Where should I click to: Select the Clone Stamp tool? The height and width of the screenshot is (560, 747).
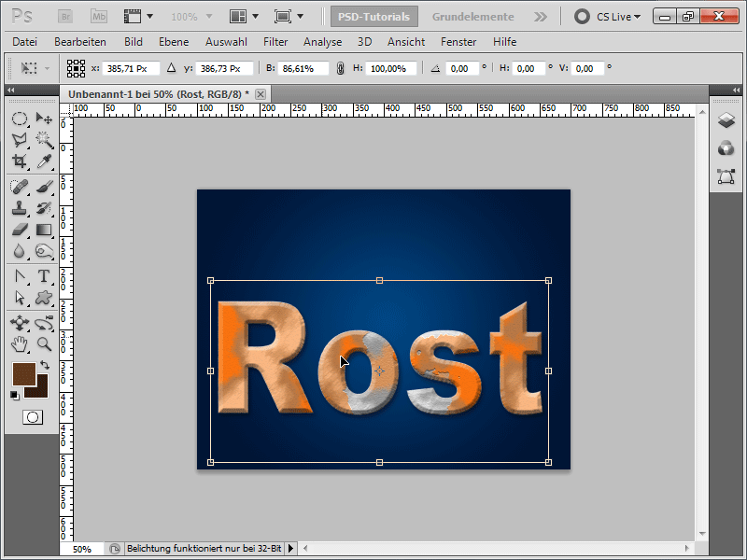coord(19,208)
